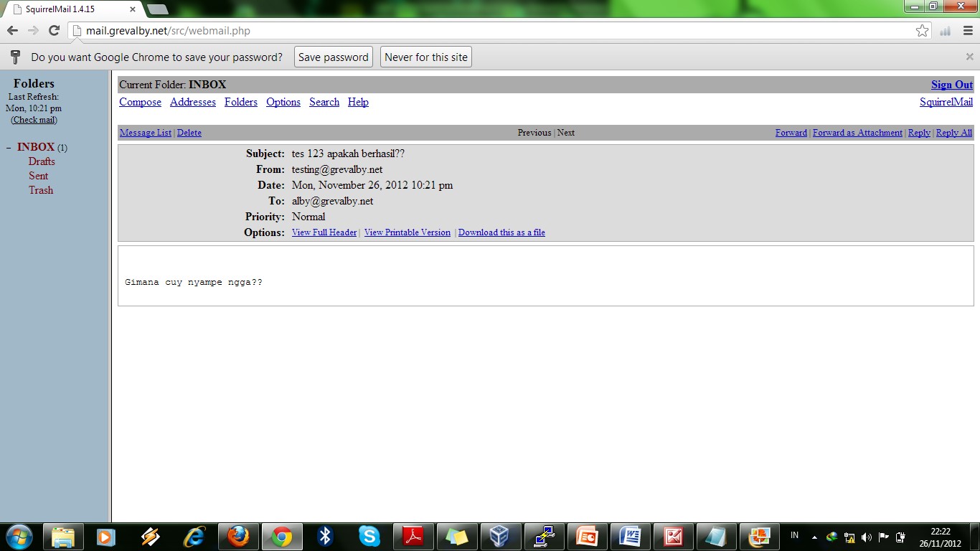Bookmark this page with the star icon

921,31
